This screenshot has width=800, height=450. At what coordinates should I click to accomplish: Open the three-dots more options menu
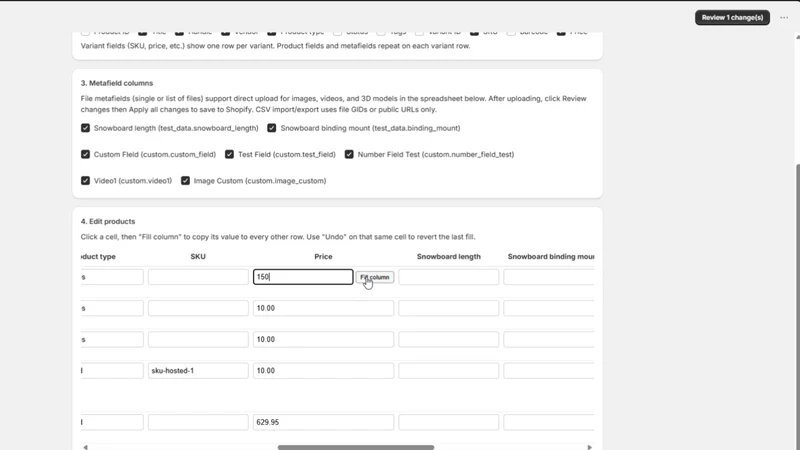[x=784, y=17]
